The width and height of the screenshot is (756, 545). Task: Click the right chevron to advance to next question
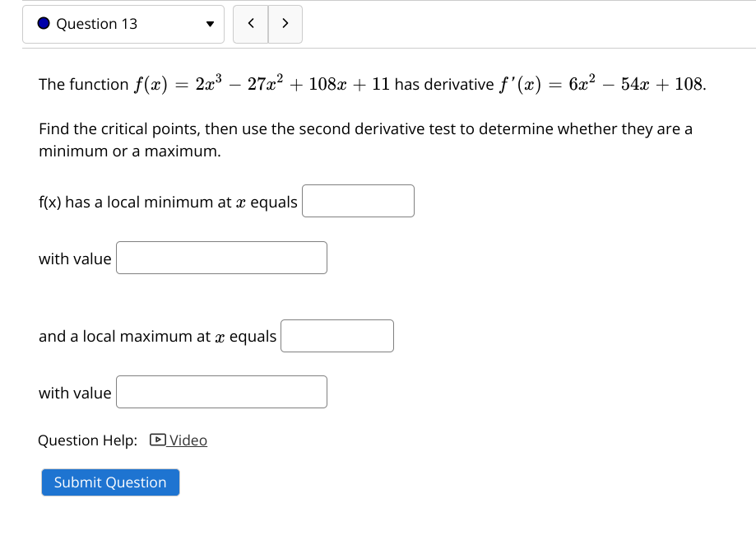pos(285,24)
